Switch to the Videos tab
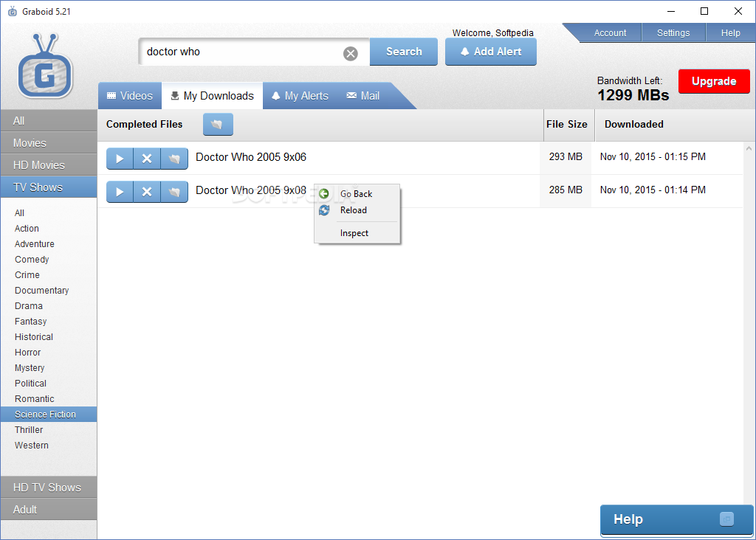Image resolution: width=756 pixels, height=540 pixels. click(x=130, y=96)
